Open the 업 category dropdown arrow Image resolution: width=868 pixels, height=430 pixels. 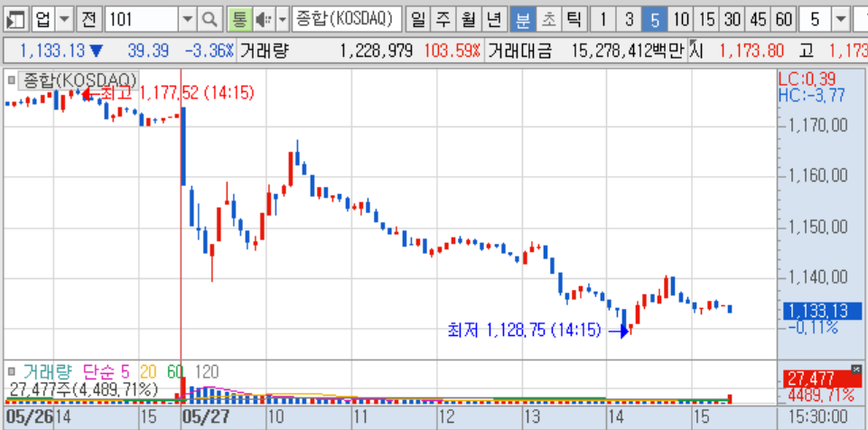(65, 21)
